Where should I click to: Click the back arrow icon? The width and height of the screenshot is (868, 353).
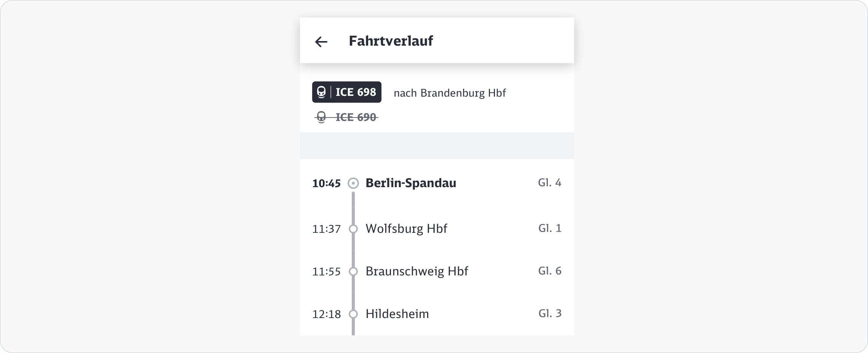(321, 41)
